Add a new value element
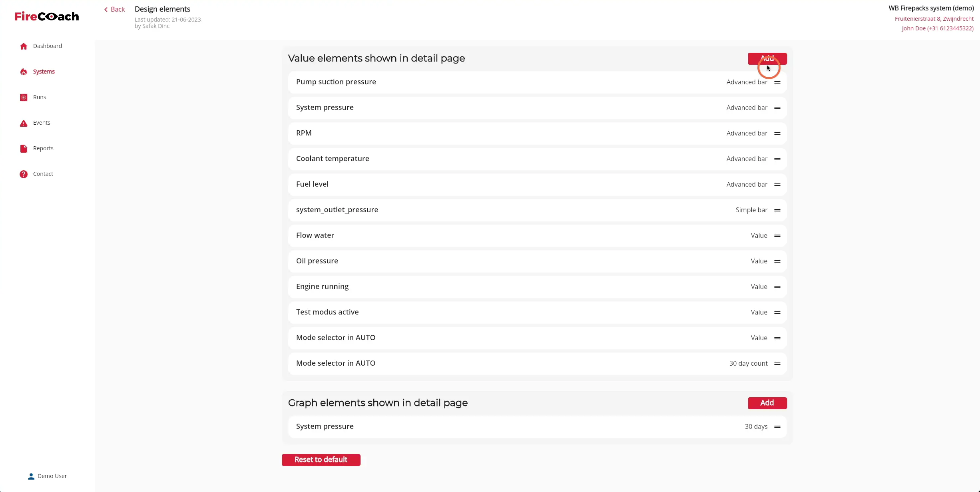The image size is (980, 492). click(x=767, y=59)
